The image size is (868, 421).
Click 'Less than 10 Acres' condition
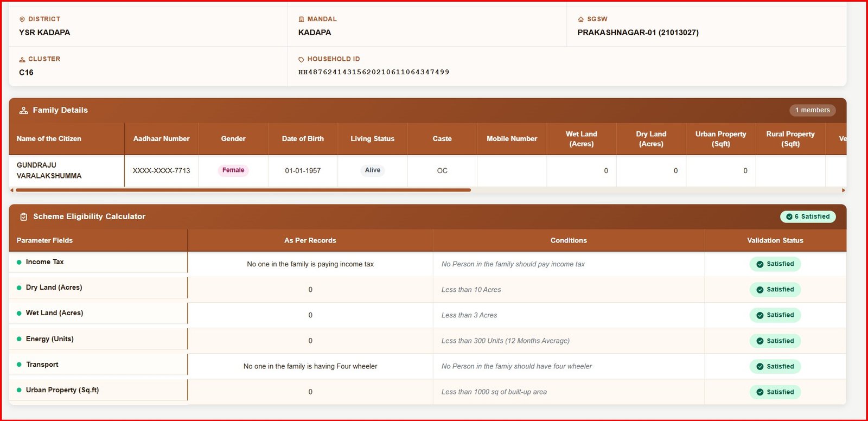471,290
